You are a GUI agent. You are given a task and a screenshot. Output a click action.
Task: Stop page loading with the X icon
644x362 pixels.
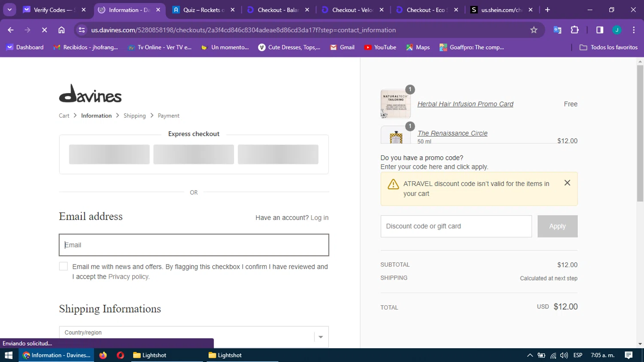44,30
